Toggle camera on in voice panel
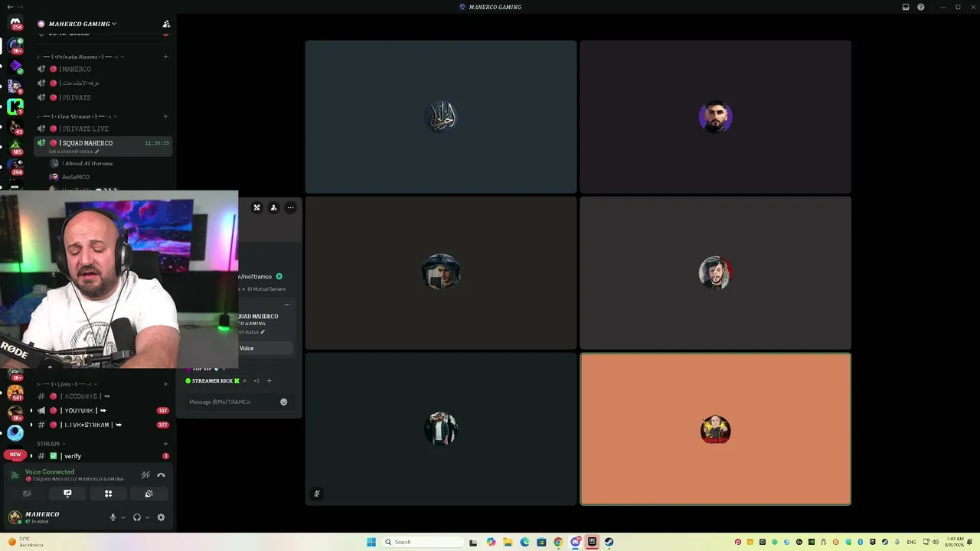The width and height of the screenshot is (980, 551). 27,494
